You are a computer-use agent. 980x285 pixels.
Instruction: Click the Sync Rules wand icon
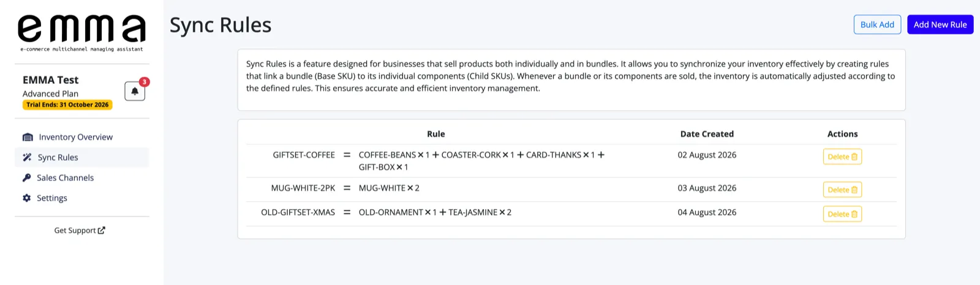coord(27,157)
